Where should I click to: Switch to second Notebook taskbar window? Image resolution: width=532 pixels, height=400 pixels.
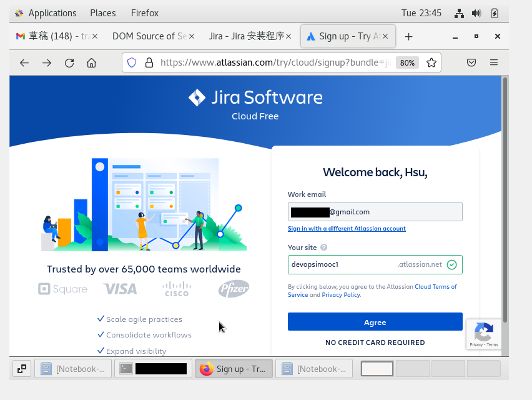[314, 369]
